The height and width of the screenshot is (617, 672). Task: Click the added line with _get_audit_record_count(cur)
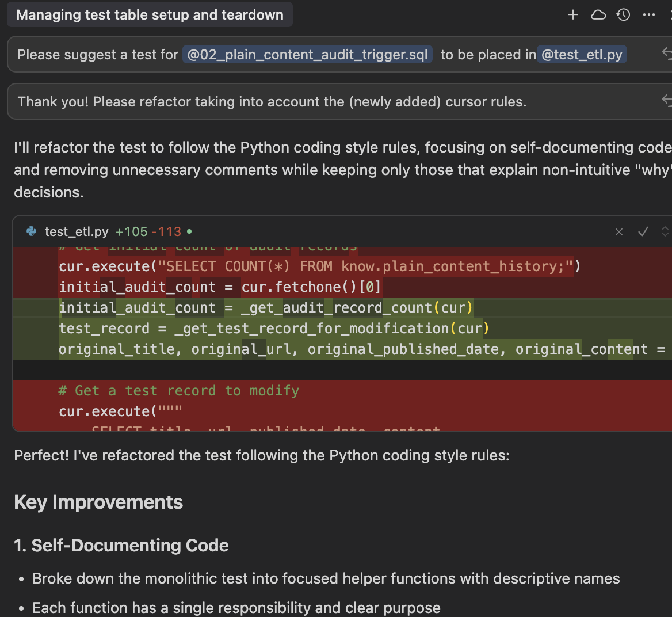(x=266, y=307)
